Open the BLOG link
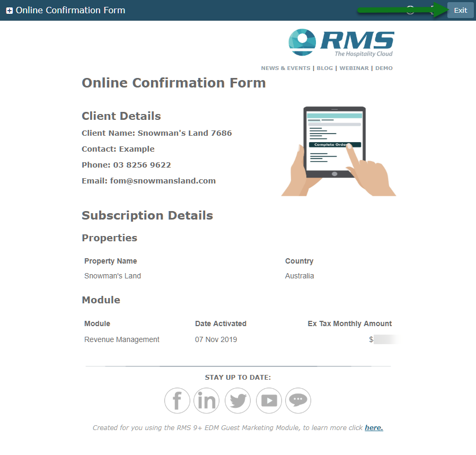This screenshot has height=455, width=476. point(325,68)
